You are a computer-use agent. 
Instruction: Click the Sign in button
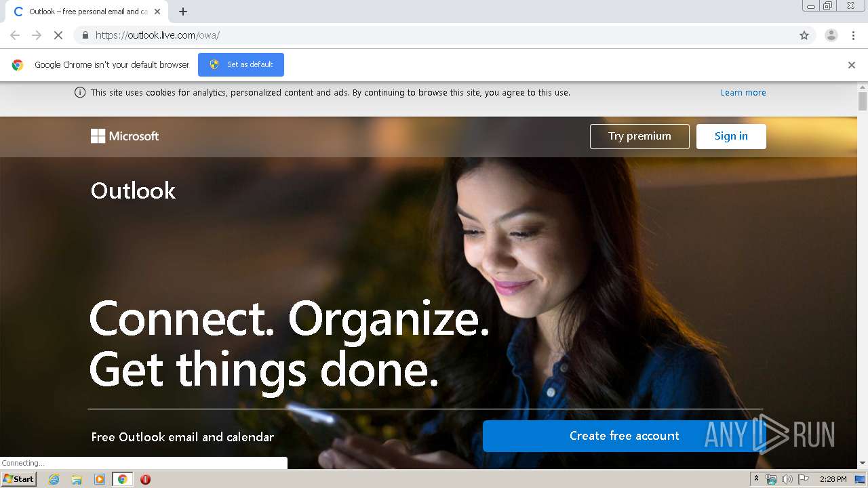(x=731, y=136)
